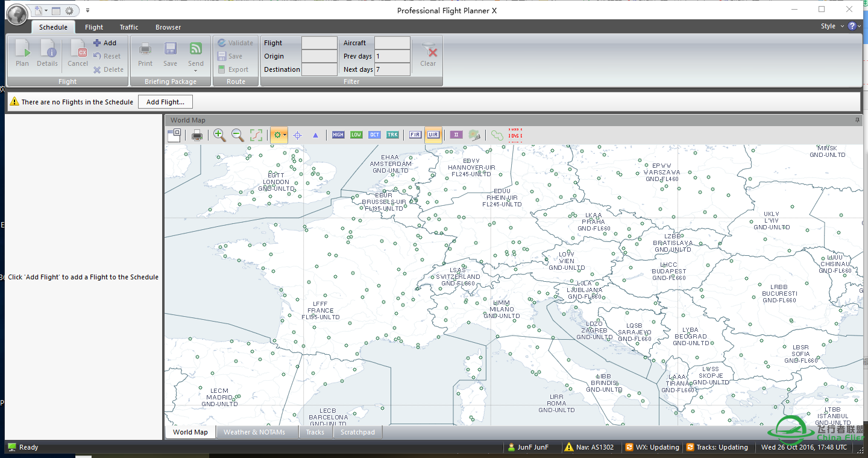Click the Export route item

point(233,69)
